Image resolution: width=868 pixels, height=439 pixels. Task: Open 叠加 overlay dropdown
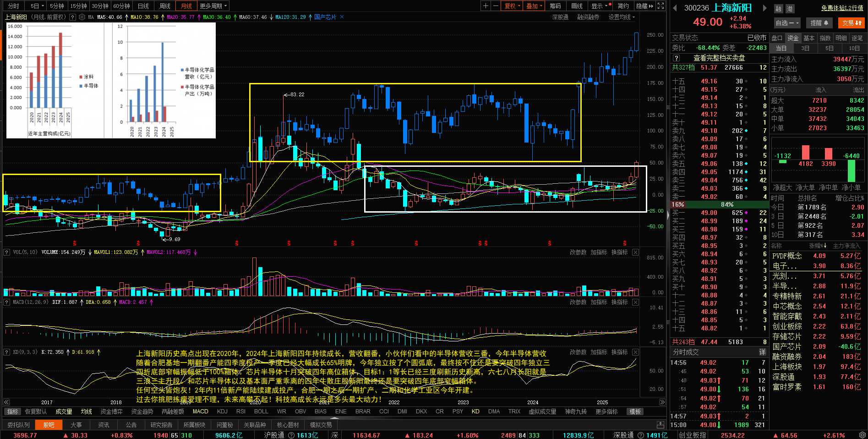[534, 6]
